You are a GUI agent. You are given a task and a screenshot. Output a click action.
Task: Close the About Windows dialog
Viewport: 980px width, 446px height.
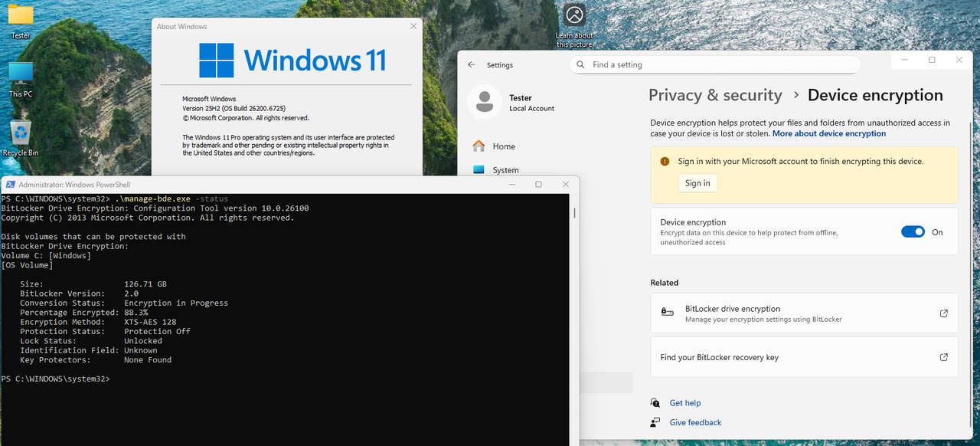pos(413,26)
